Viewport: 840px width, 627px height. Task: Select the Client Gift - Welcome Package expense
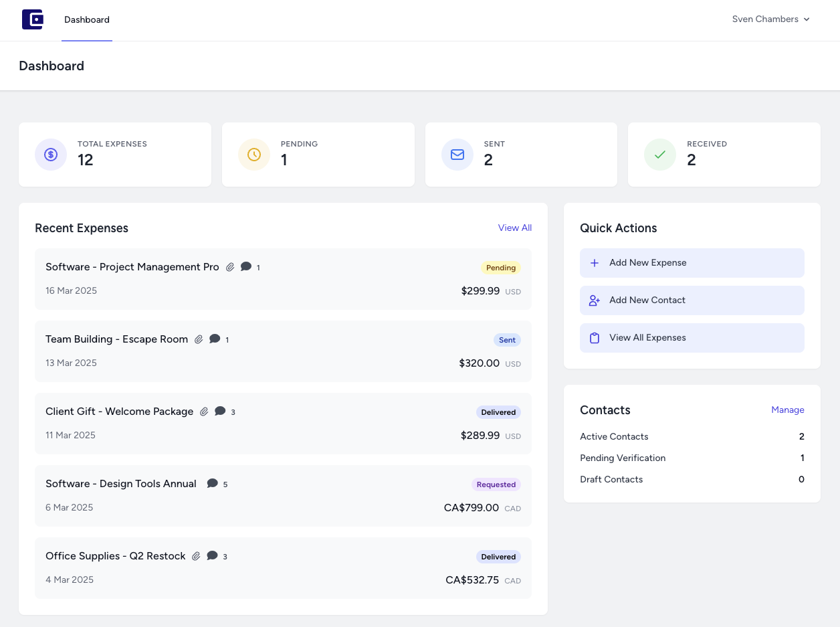283,424
